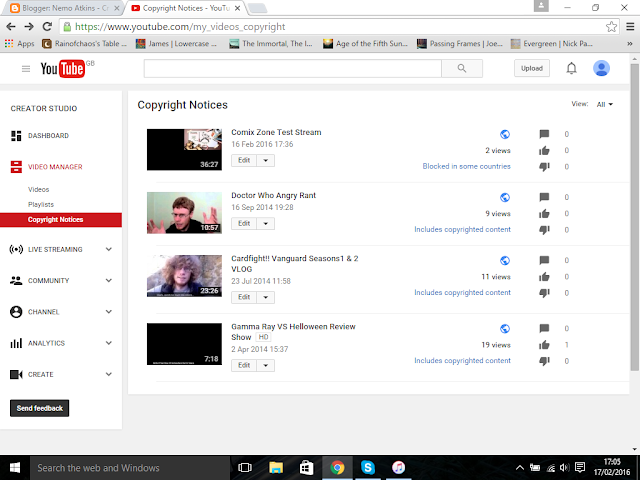Viewport: 640px width, 480px height.
Task: Expand the Analytics section
Action: tap(109, 343)
